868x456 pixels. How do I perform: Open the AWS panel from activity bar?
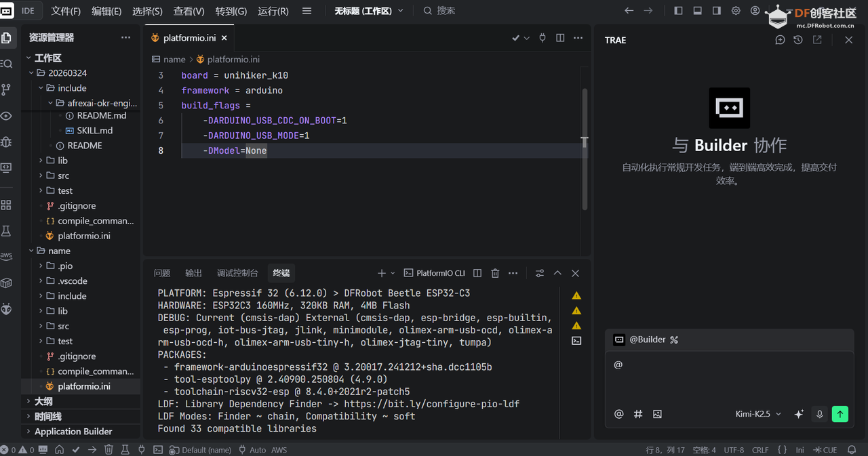click(x=7, y=257)
